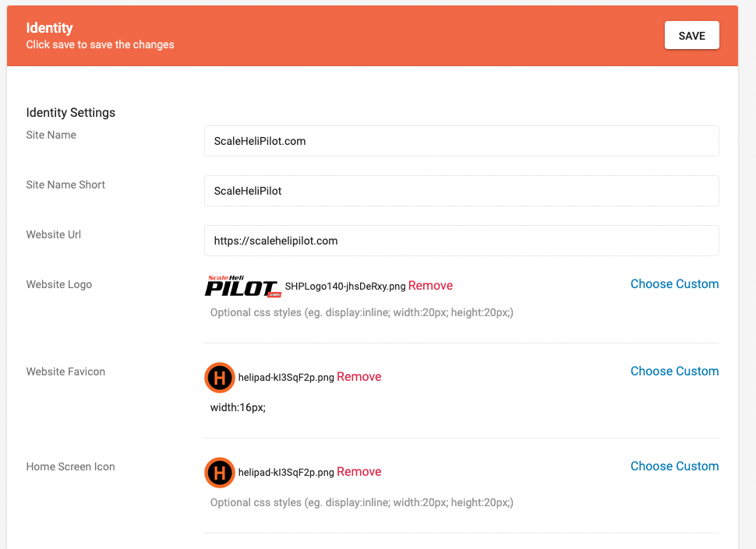Choose Custom for Website Favicon
Image resolution: width=756 pixels, height=549 pixels.
click(674, 371)
